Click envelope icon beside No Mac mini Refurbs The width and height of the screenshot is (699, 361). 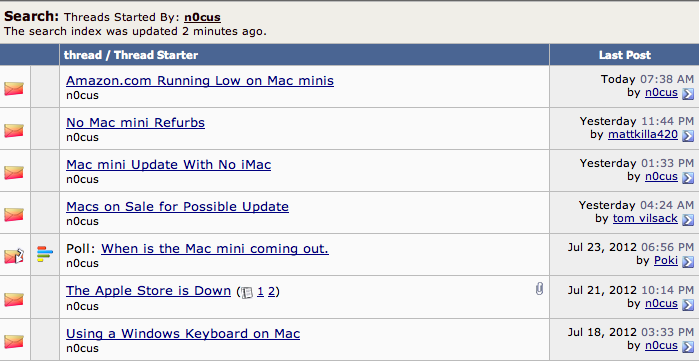click(x=14, y=130)
